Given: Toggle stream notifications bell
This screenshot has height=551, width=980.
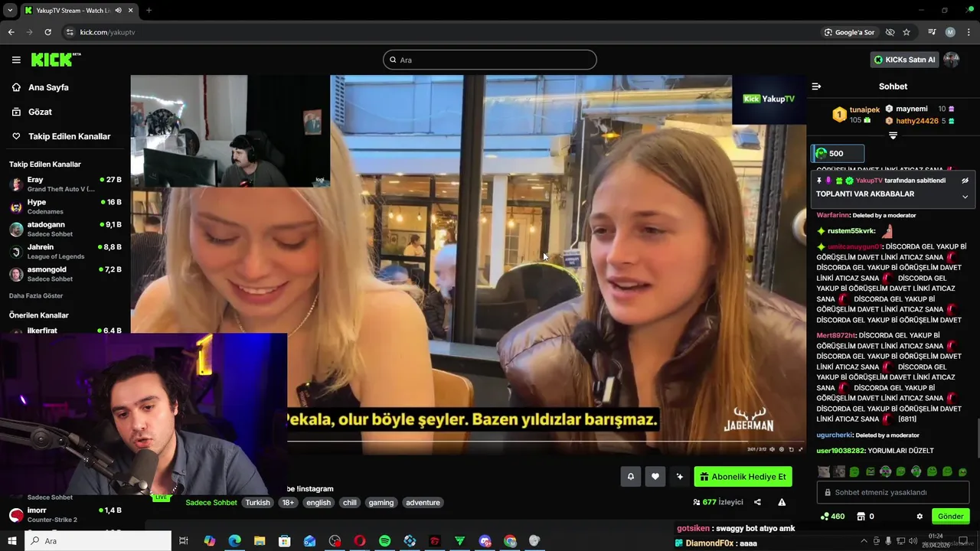Looking at the screenshot, I should pyautogui.click(x=631, y=477).
